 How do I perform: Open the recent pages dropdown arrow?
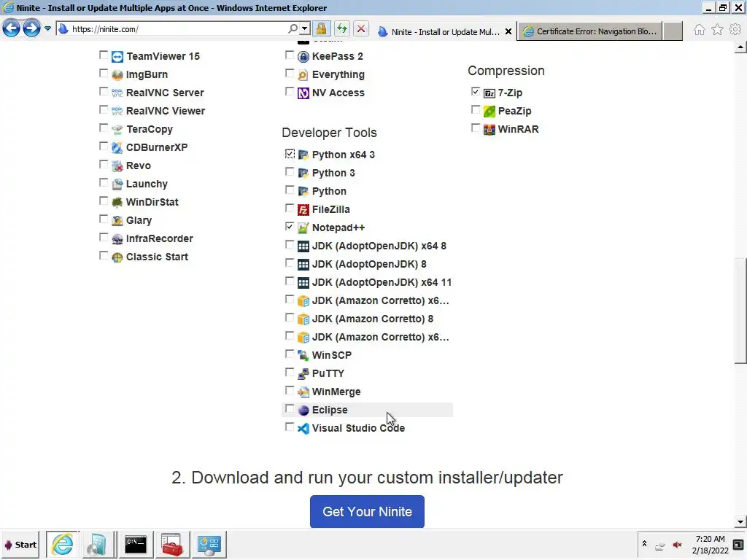(47, 28)
